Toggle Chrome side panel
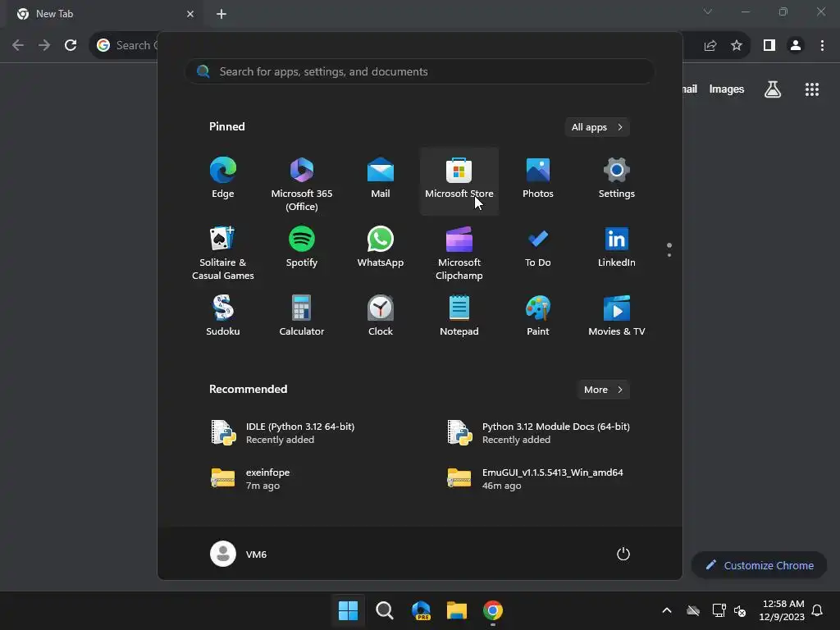The height and width of the screenshot is (630, 840). [769, 46]
